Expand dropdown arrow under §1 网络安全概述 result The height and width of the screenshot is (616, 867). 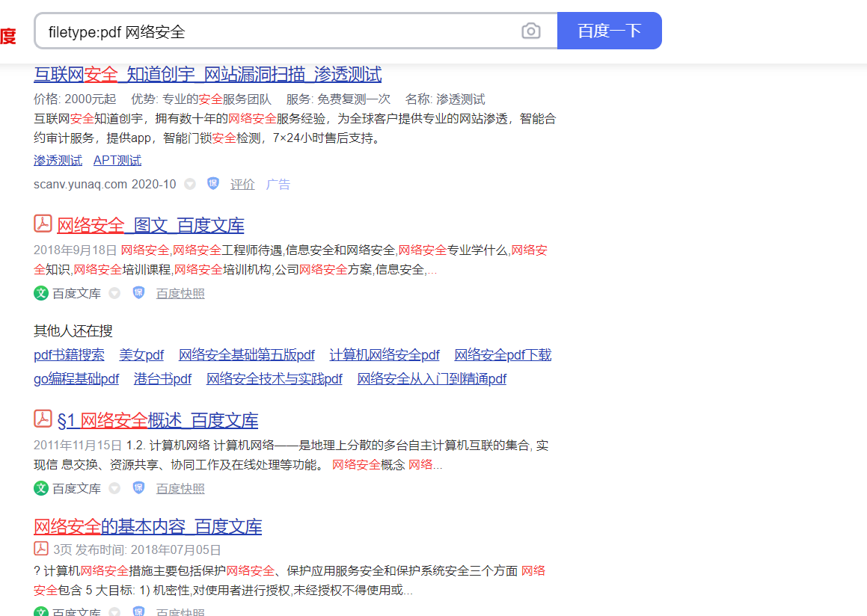click(114, 488)
